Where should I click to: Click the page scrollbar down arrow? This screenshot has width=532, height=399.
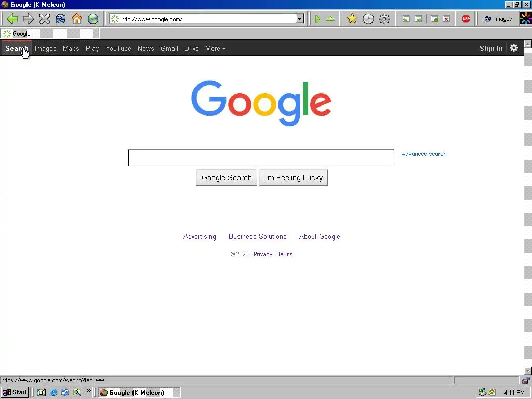point(528,371)
